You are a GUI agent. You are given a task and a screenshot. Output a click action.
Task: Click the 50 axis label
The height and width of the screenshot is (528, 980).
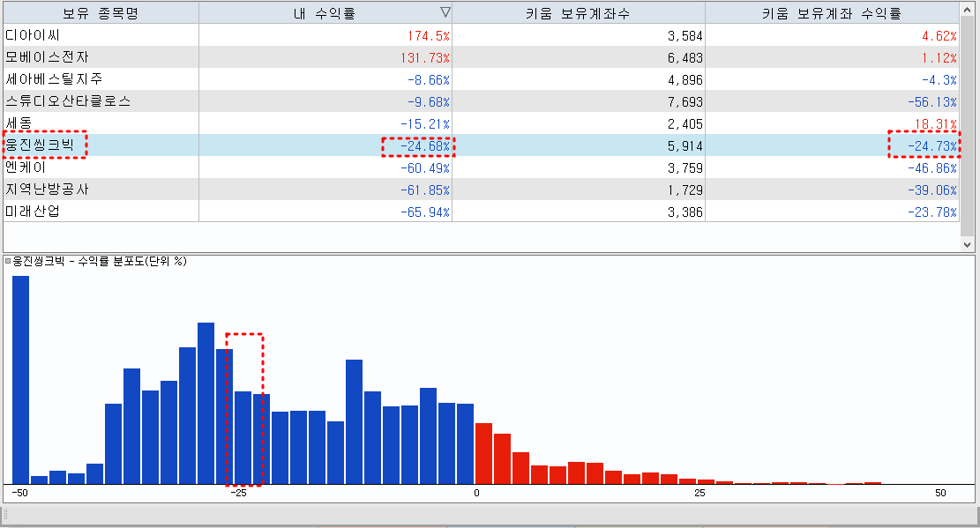(x=940, y=493)
